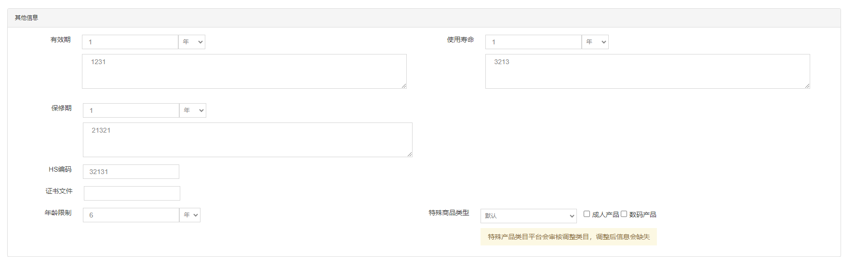Viewport: 868px width, 257px height.
Task: Focus the 保修期 number input
Action: click(131, 110)
